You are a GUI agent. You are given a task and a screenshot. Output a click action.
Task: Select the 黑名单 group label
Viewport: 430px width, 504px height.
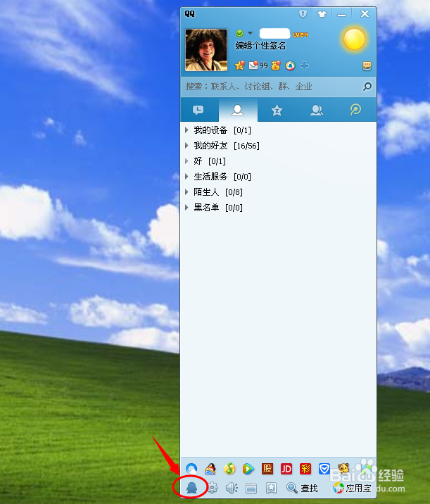tap(206, 208)
